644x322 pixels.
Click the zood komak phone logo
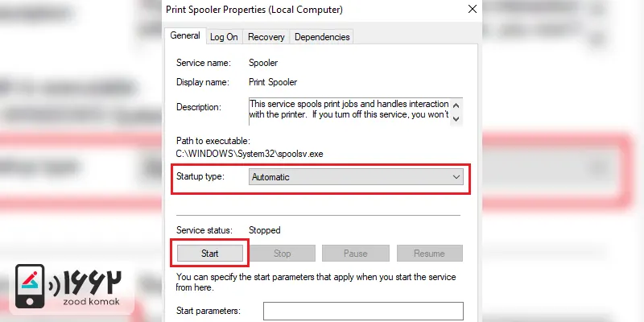(30, 286)
